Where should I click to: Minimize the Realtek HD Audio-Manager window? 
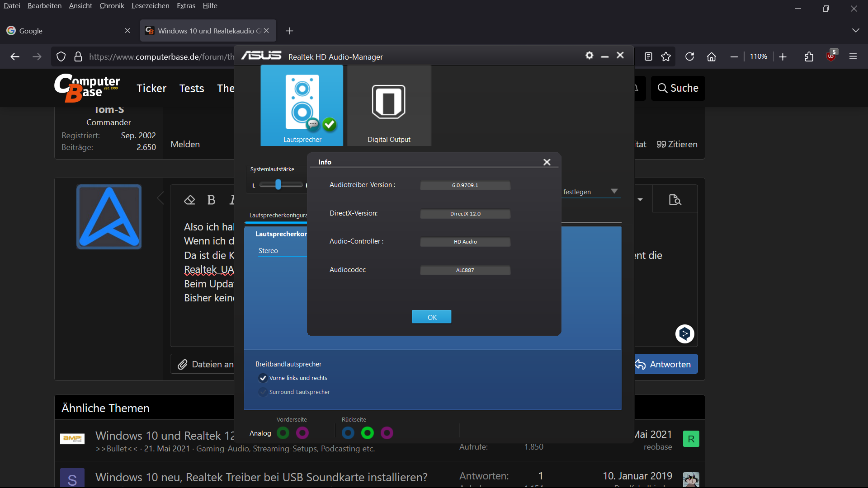pos(604,56)
